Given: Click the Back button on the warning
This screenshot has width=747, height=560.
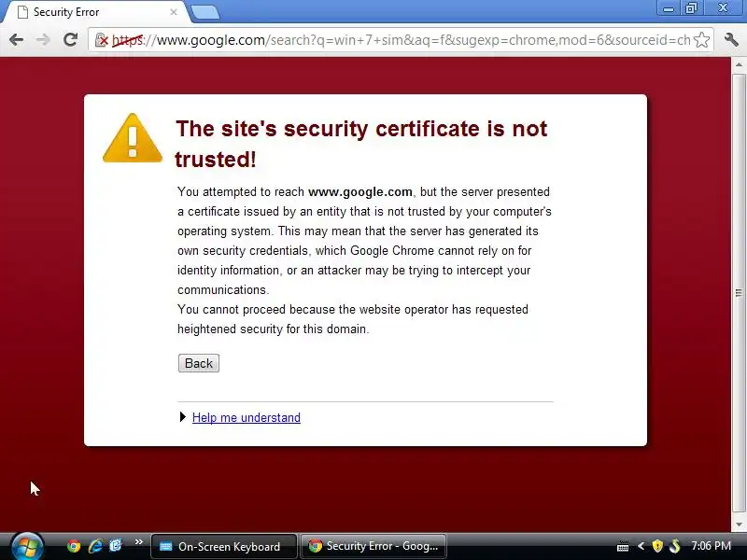Looking at the screenshot, I should click(x=199, y=363).
